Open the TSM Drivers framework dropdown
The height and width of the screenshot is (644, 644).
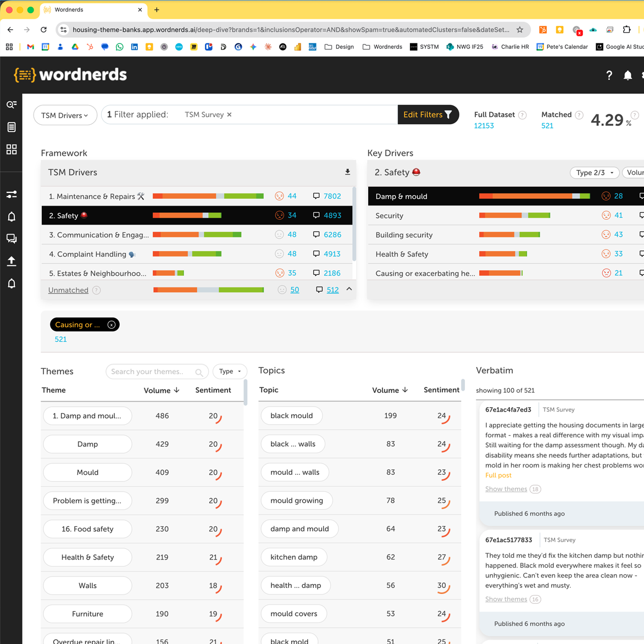65,115
